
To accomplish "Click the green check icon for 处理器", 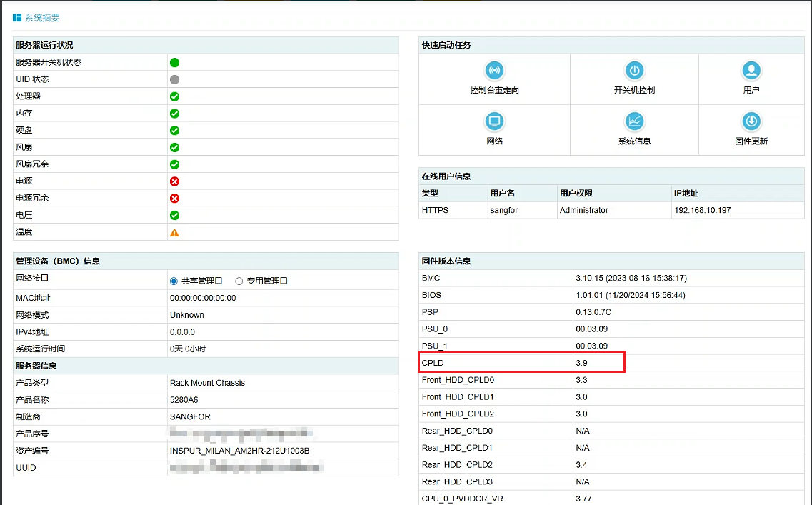I will 174,96.
